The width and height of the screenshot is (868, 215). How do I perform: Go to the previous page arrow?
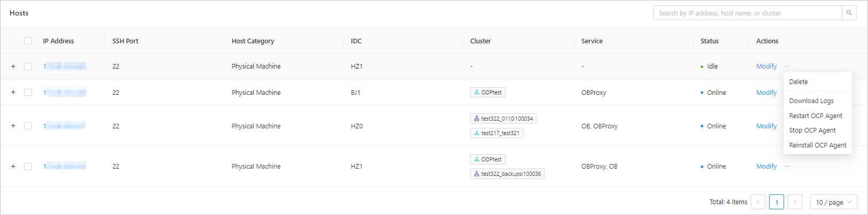[758, 202]
